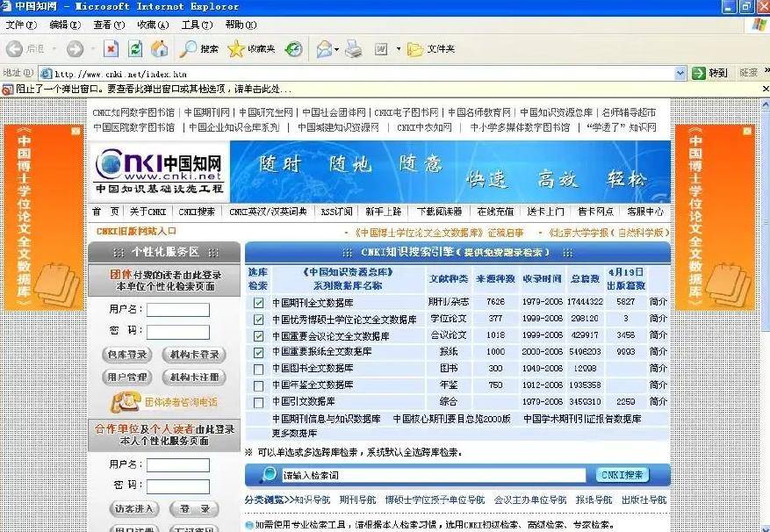The height and width of the screenshot is (532, 770).
Task: Close the left orange banner ad
Action: (76, 131)
